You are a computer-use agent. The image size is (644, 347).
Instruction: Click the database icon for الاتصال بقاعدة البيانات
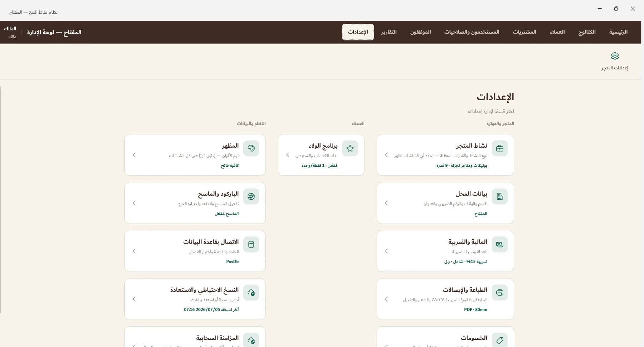pos(251,244)
